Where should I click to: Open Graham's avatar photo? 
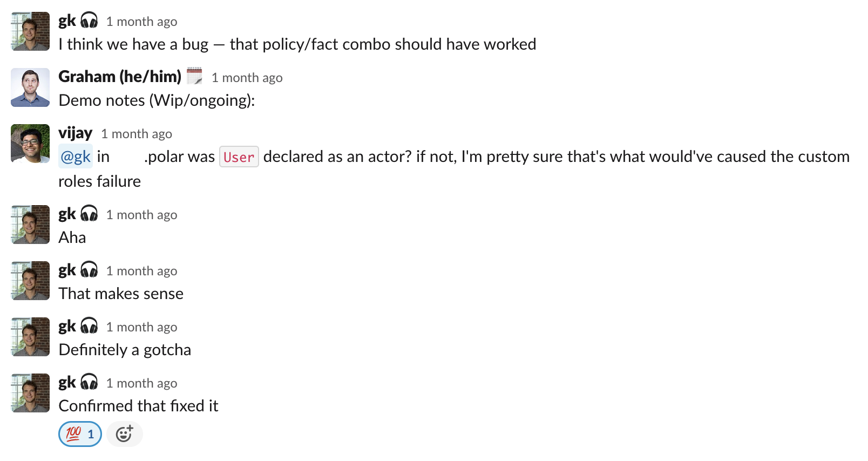click(30, 87)
